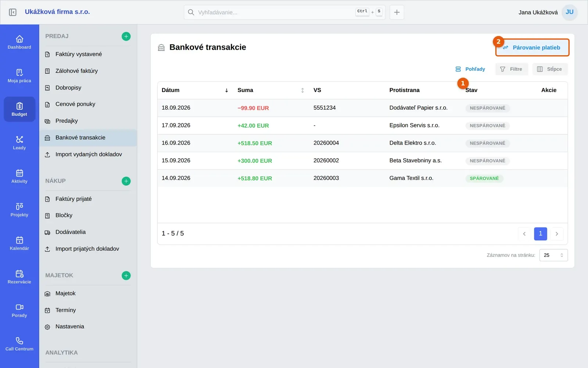588x368 pixels.
Task: Open the Budget module
Action: (19, 109)
